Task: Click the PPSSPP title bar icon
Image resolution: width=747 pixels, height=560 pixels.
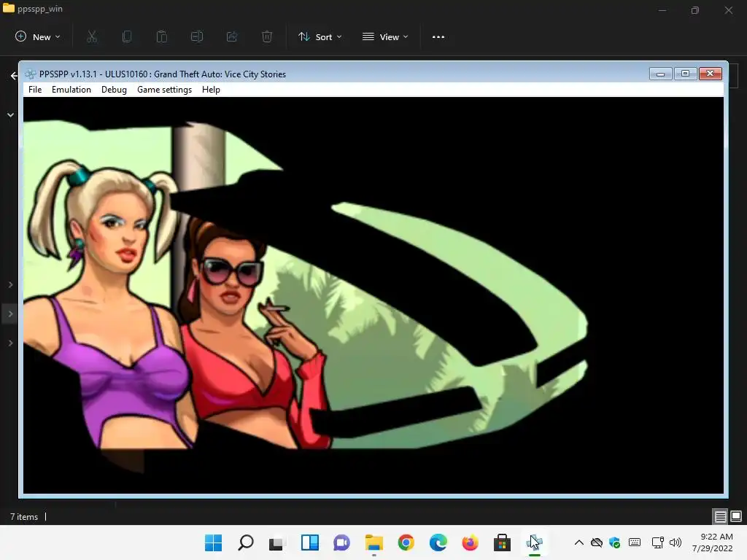Action: (x=31, y=74)
